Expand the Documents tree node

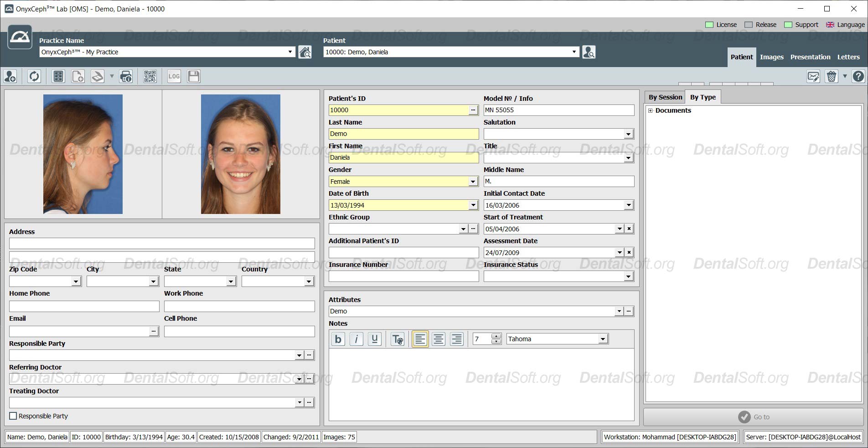click(651, 110)
